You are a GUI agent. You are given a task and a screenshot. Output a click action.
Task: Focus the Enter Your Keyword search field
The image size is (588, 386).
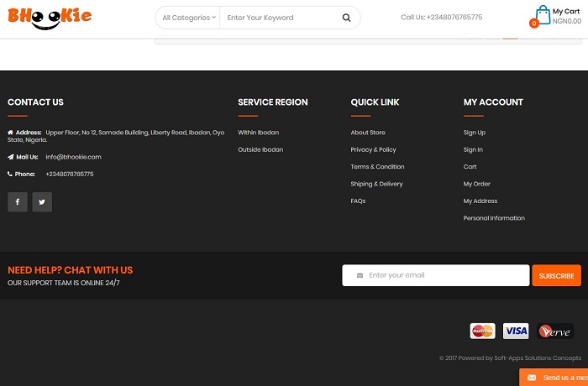pos(279,18)
